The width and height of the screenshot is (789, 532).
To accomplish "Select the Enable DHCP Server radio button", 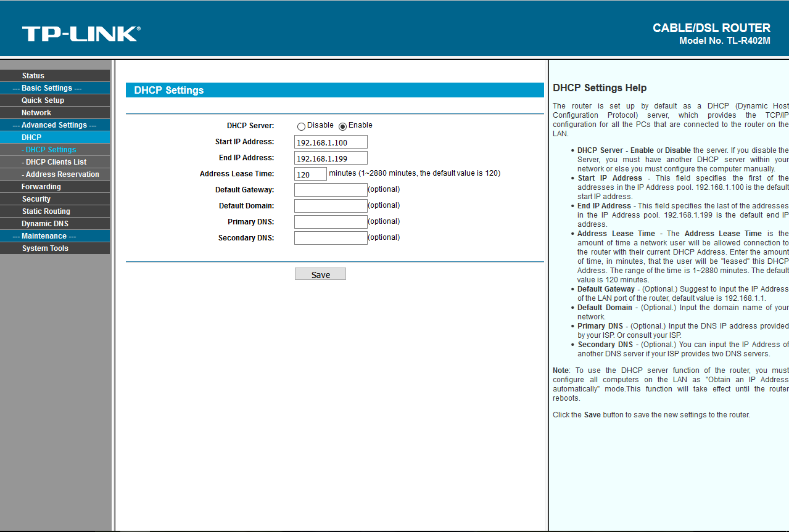I will [x=342, y=126].
